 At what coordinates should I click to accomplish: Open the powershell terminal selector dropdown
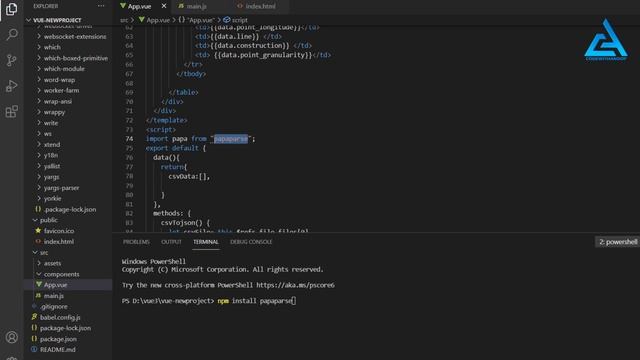(x=618, y=242)
